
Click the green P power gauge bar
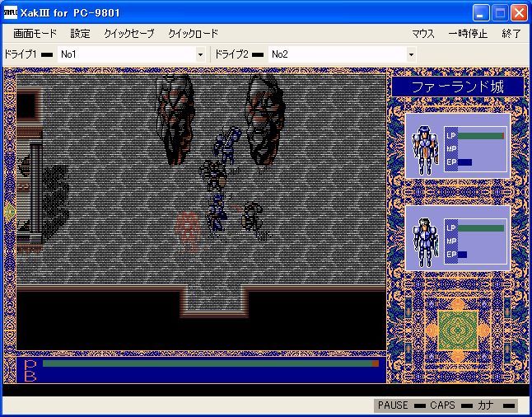[211, 363]
